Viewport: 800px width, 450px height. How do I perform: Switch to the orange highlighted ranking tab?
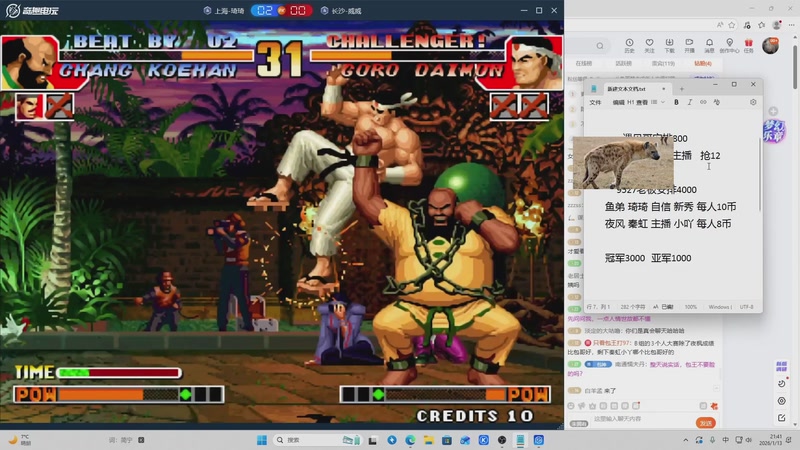(703, 64)
